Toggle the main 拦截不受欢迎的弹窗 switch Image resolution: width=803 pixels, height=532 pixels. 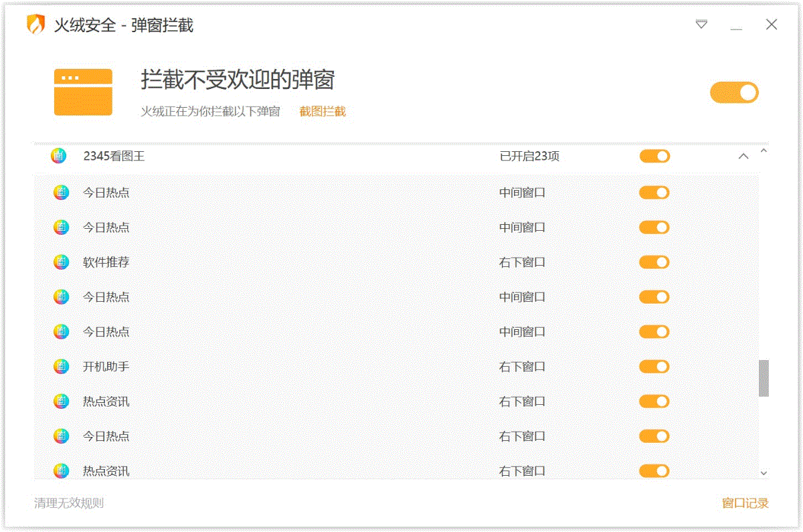pos(734,92)
